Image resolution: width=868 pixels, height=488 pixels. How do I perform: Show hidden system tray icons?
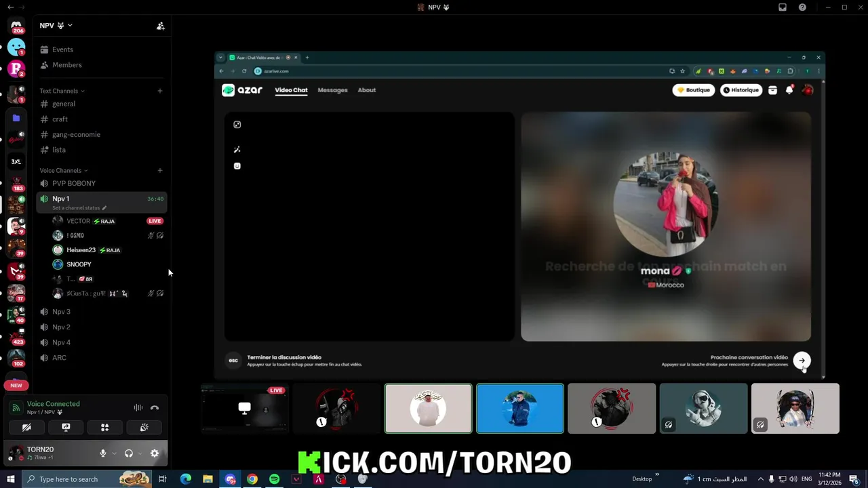[760, 479]
